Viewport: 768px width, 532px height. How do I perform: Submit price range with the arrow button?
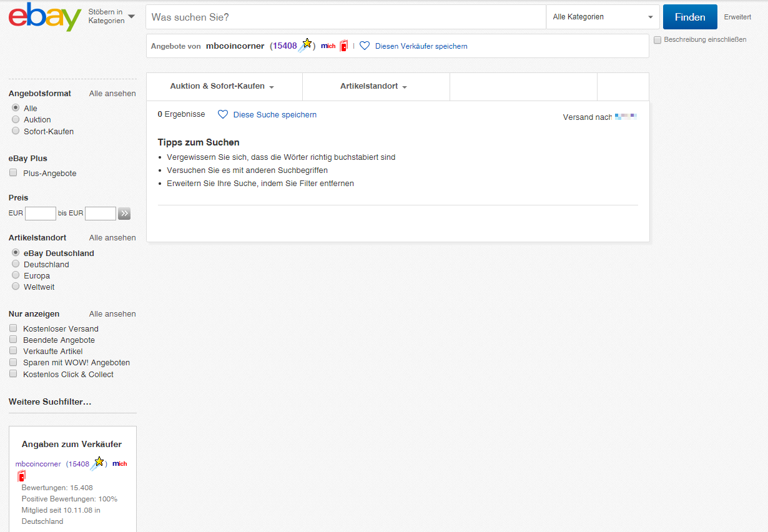(124, 214)
